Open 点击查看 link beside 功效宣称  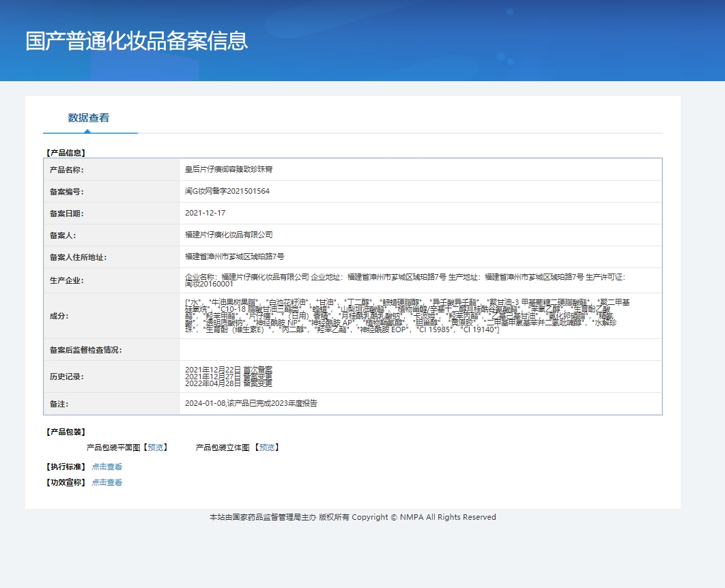[x=107, y=482]
